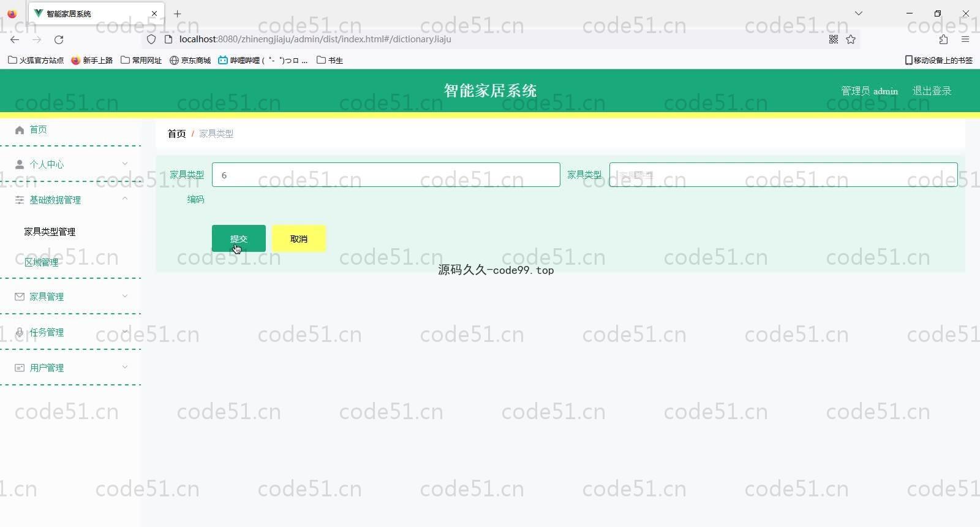
Task: Select the 智能家居系统 browser tab
Action: tap(96, 13)
